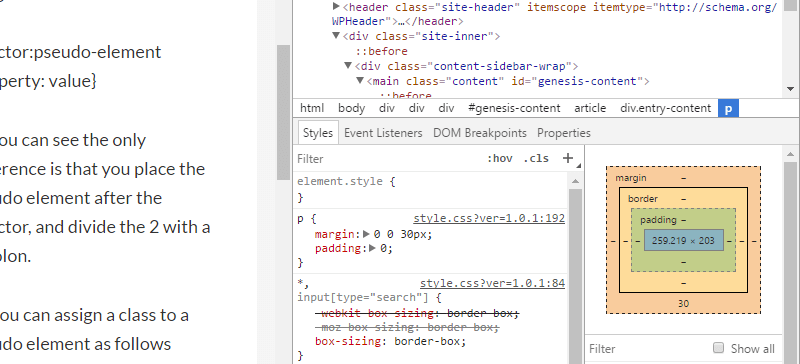Screen dimensions: 800x364
Task: Collapse the div site-inner node
Action: point(336,36)
